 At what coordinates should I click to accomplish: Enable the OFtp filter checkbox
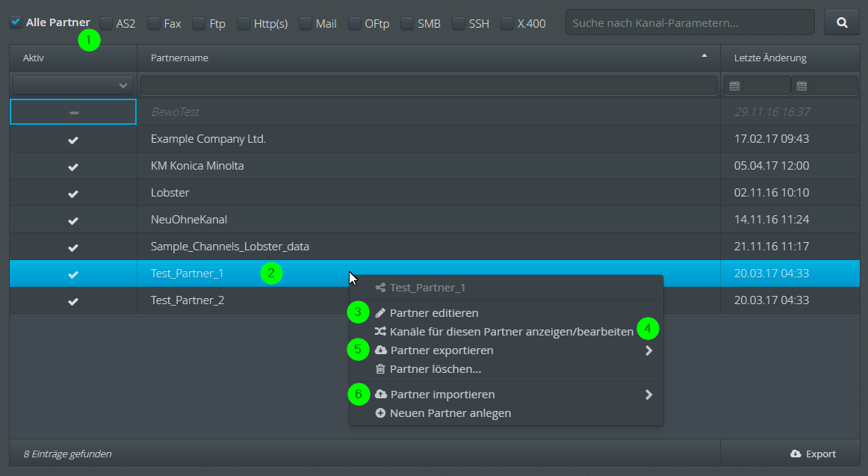coord(354,23)
